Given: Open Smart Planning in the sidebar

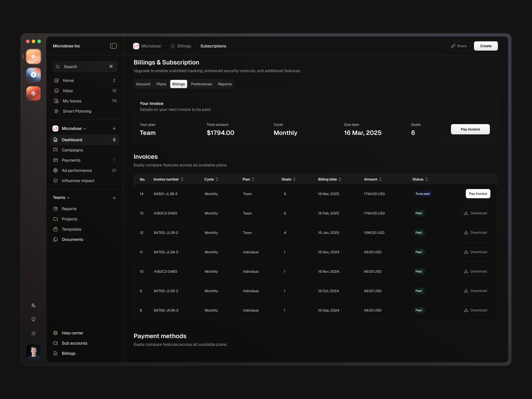Looking at the screenshot, I should 85,111.
